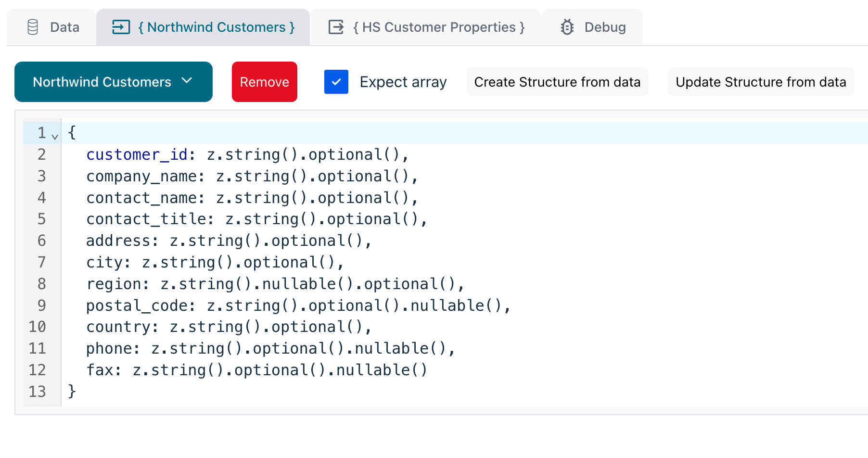This screenshot has height=458, width=868.
Task: Click the closing brace on line 13
Action: pyautogui.click(x=72, y=391)
